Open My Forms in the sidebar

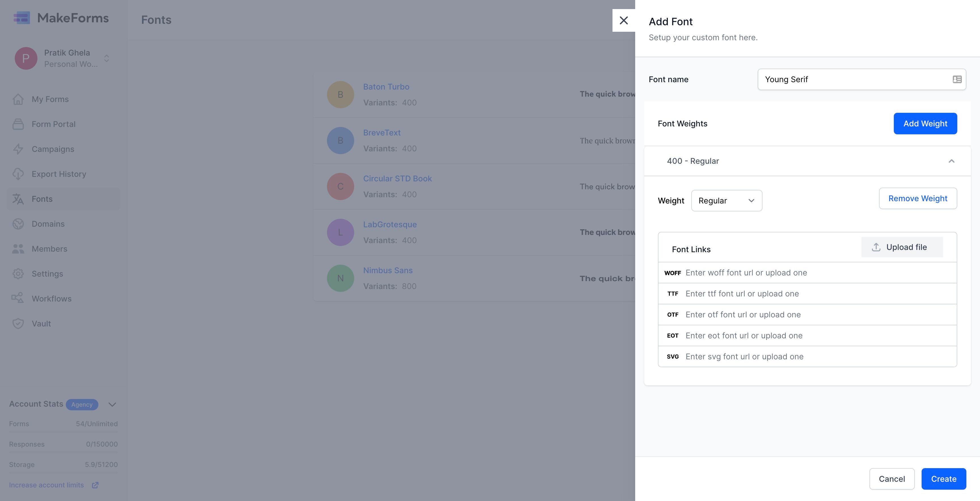tap(63, 99)
